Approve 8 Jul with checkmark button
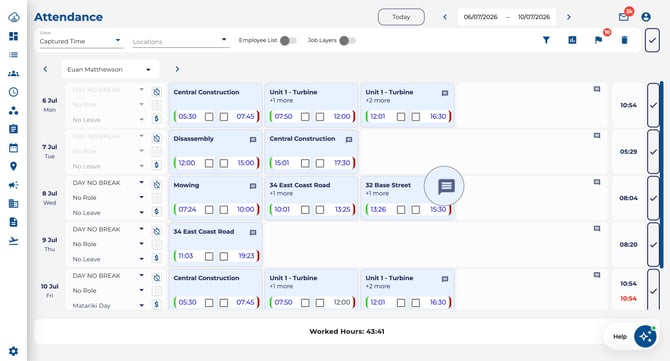670x361 pixels. [x=653, y=198]
